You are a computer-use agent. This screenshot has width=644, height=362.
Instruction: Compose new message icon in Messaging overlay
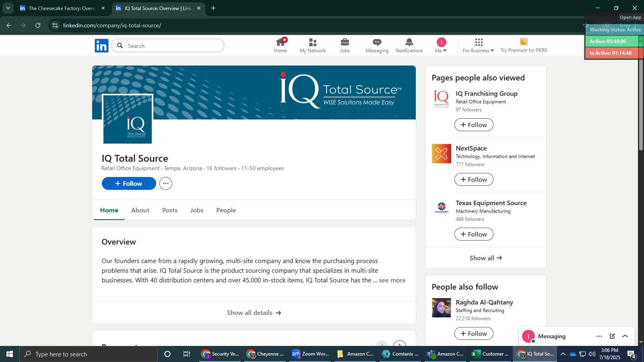click(x=612, y=336)
